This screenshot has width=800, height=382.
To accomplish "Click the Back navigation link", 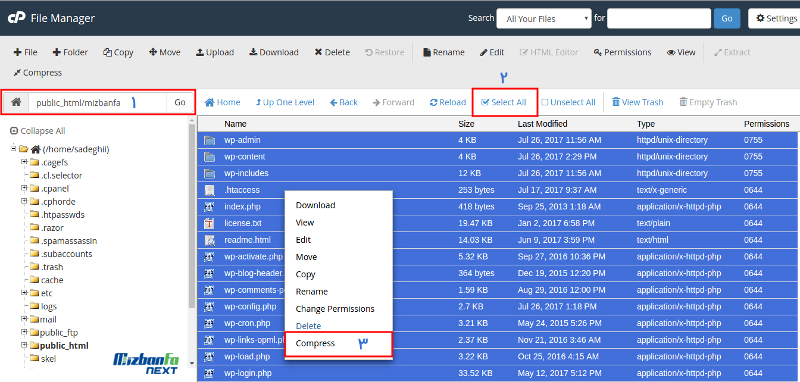I will [343, 102].
